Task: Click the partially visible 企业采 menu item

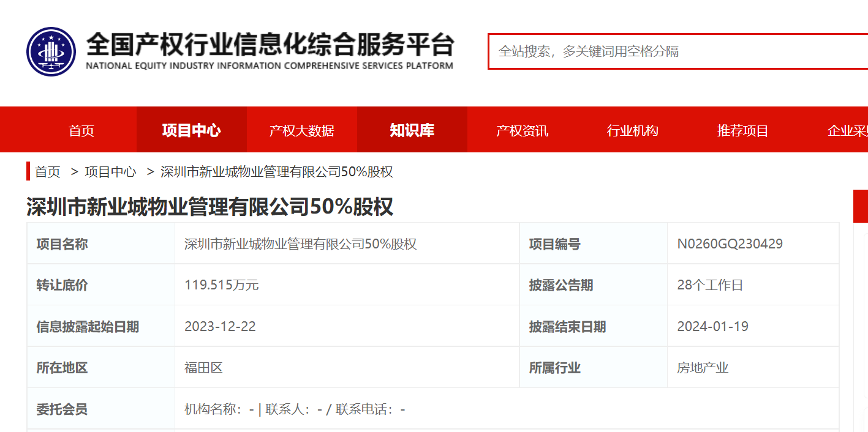Action: point(847,130)
